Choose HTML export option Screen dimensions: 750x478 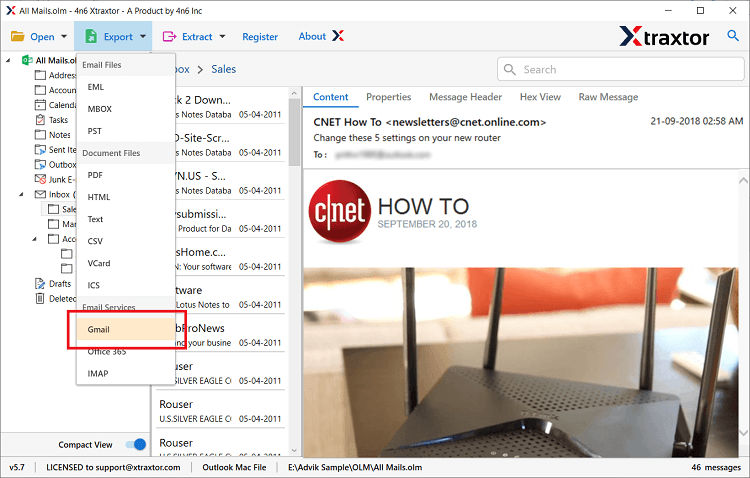coord(125,197)
